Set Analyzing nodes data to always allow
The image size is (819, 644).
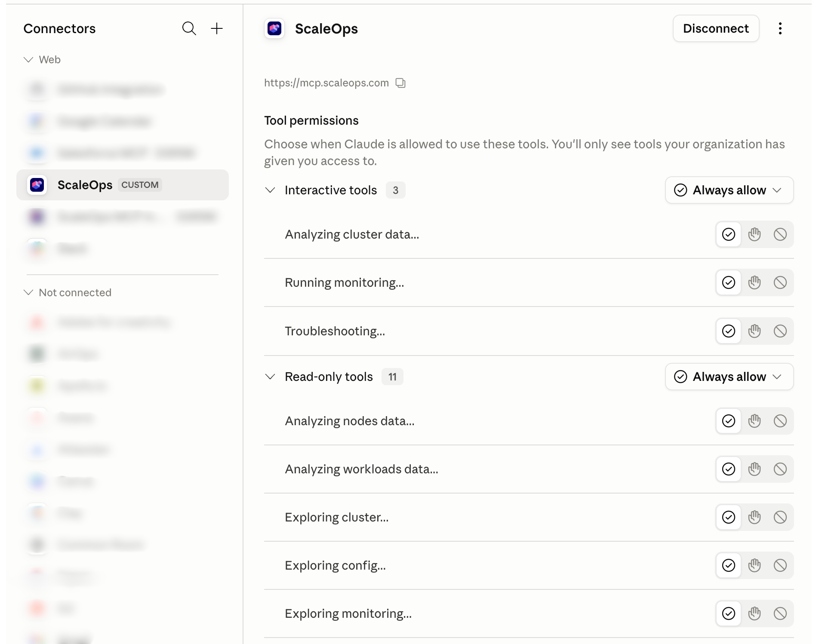[728, 421]
